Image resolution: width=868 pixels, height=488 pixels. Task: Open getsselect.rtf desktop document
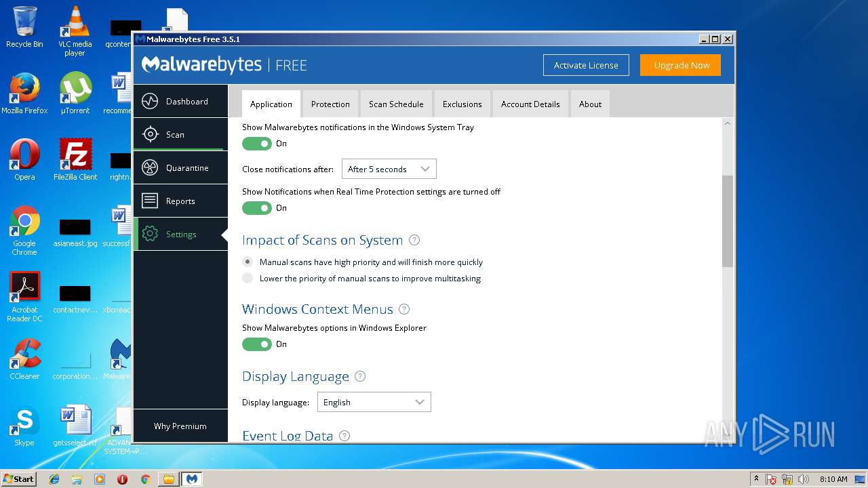75,426
